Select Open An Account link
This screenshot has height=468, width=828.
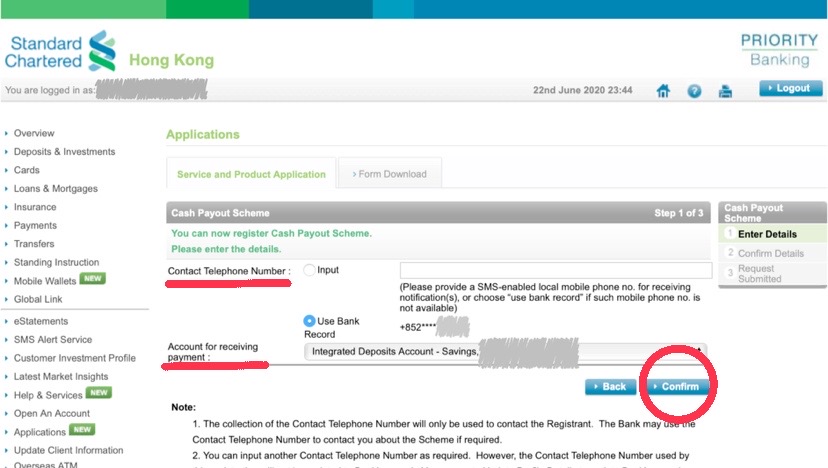click(52, 414)
